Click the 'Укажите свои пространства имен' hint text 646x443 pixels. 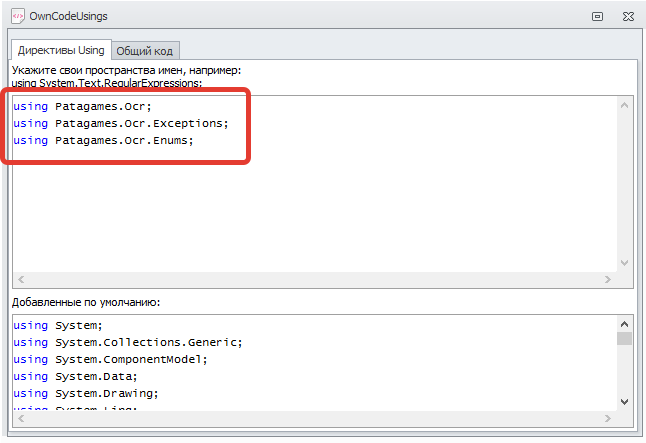click(x=126, y=70)
